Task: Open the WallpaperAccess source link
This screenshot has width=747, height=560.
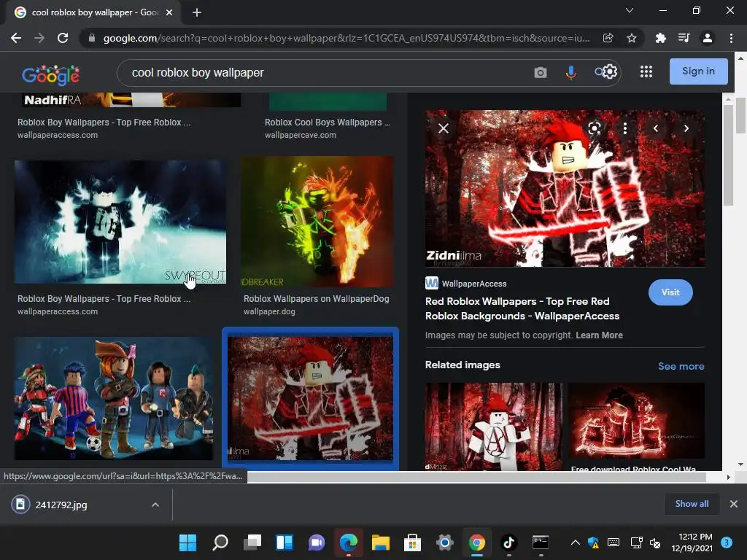Action: point(466,284)
